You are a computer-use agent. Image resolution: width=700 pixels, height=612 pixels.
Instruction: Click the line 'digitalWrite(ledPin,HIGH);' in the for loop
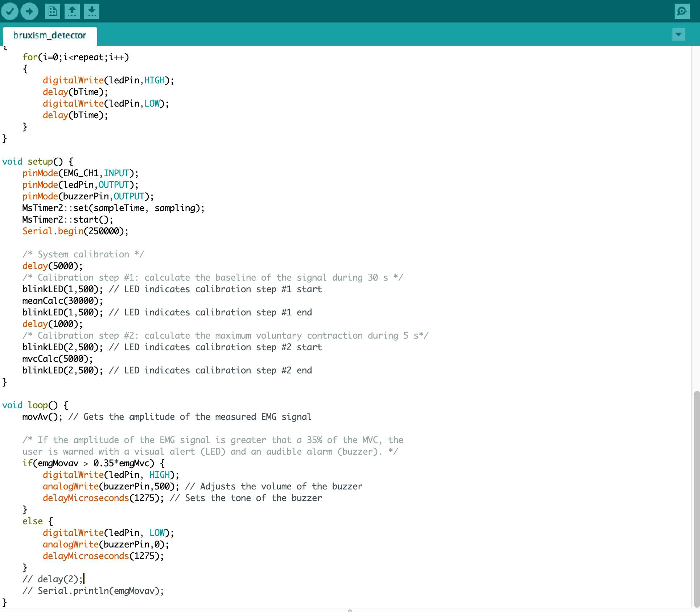[x=108, y=80]
